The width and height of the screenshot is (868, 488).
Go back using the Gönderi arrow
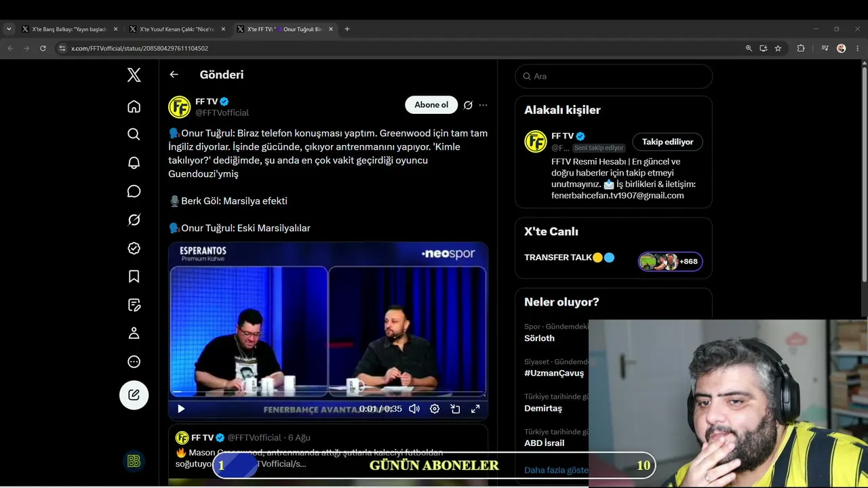pyautogui.click(x=174, y=75)
